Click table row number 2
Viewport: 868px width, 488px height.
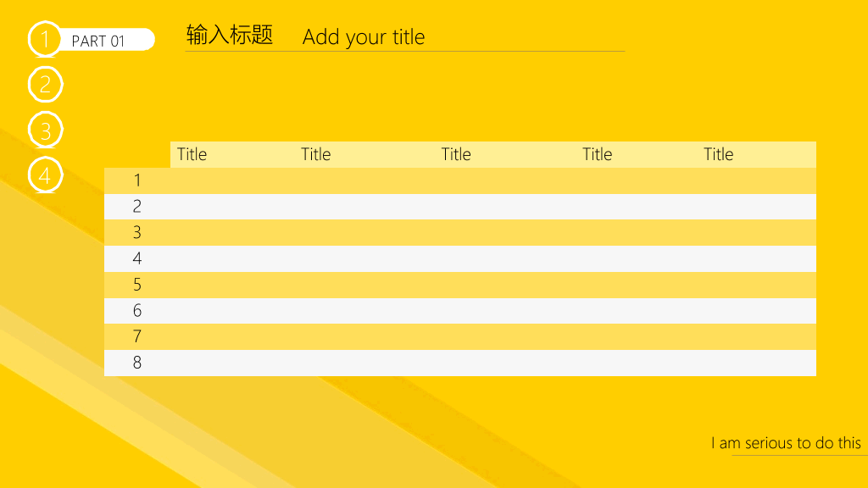click(460, 207)
